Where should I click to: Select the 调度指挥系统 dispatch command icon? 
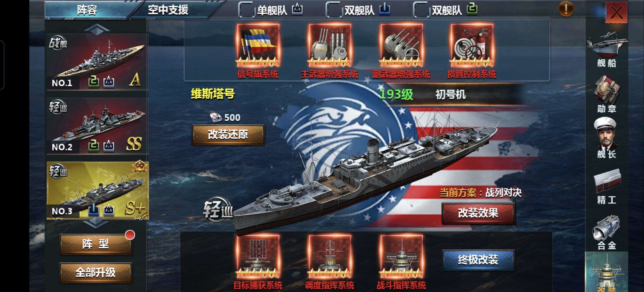(x=330, y=256)
